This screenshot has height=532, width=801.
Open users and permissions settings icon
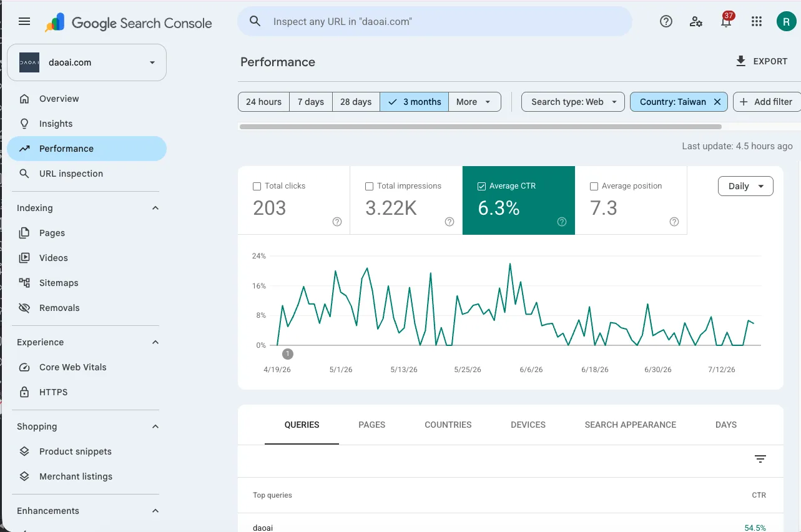696,21
